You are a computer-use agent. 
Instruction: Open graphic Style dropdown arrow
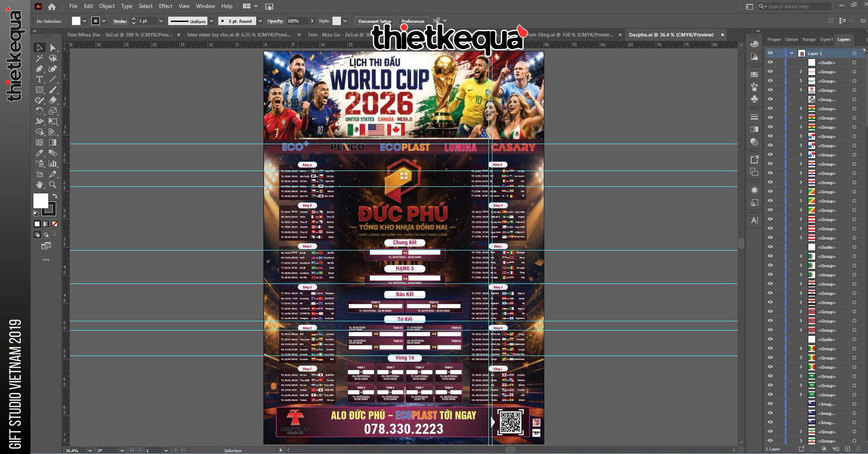click(x=345, y=21)
